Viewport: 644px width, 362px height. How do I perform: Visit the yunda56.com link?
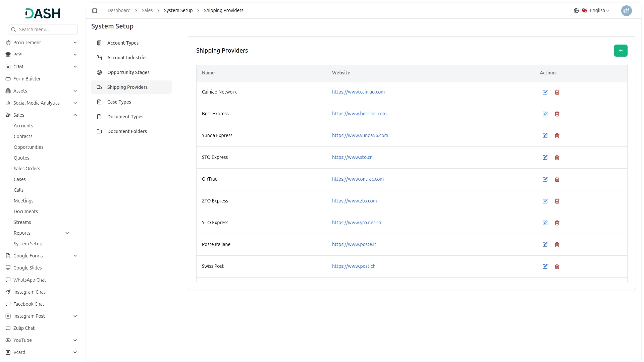[360, 135]
